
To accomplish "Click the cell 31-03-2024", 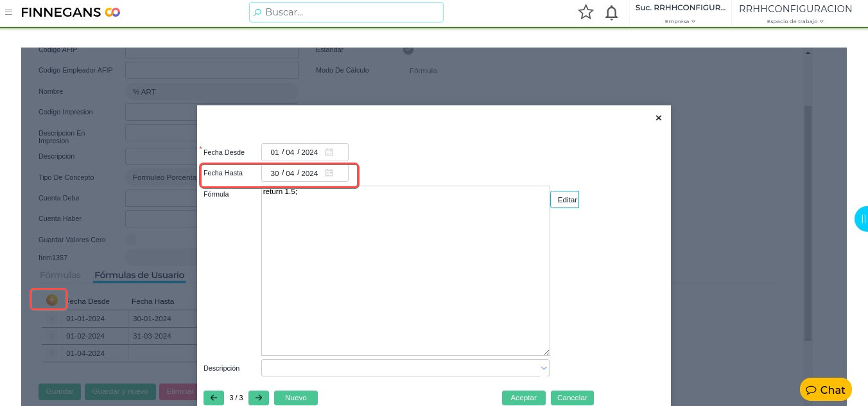I will coord(152,336).
